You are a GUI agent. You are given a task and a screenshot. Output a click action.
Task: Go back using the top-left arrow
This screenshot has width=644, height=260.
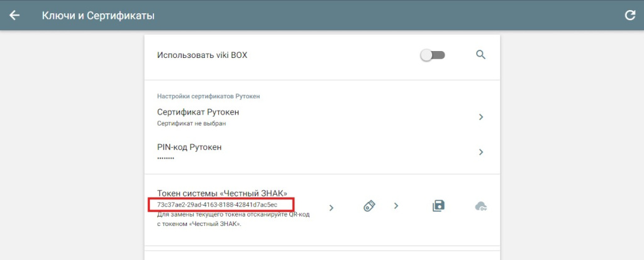pyautogui.click(x=14, y=15)
